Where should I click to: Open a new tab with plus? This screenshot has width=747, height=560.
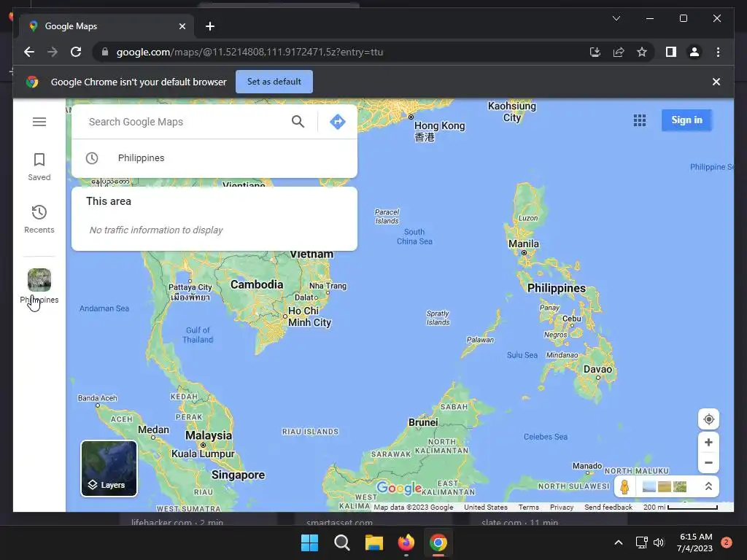210,26
